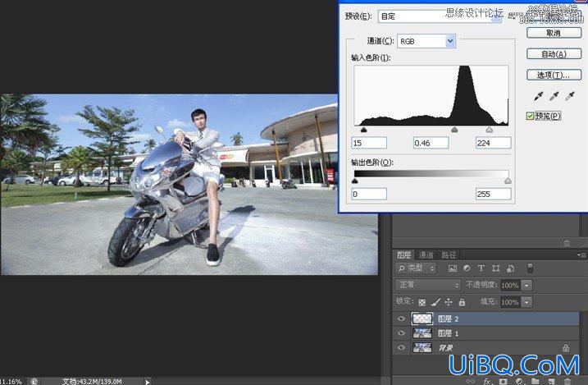This screenshot has width=588, height=385.
Task: Lock transparent pixels icon
Action: tap(422, 302)
